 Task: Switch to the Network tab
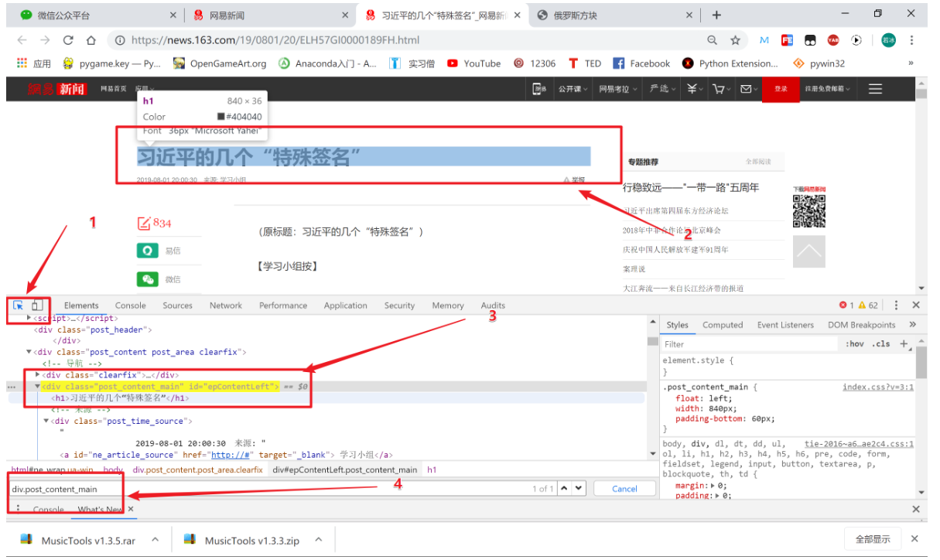point(226,306)
